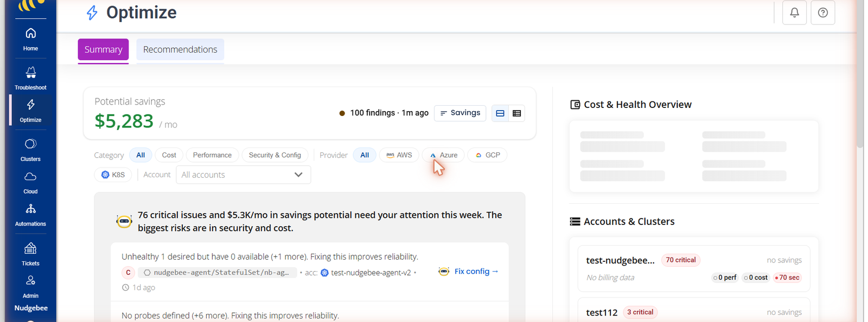Viewport: 868px width, 322px height.
Task: Filter provider by AWS
Action: coord(399,155)
